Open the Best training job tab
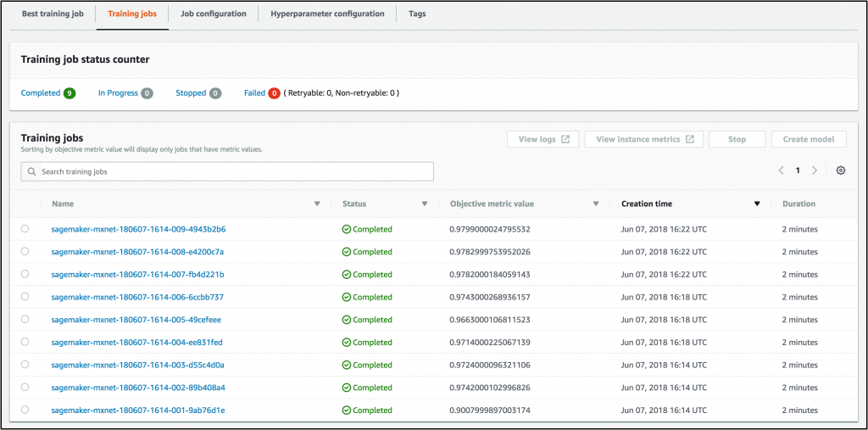The width and height of the screenshot is (868, 430). point(53,14)
